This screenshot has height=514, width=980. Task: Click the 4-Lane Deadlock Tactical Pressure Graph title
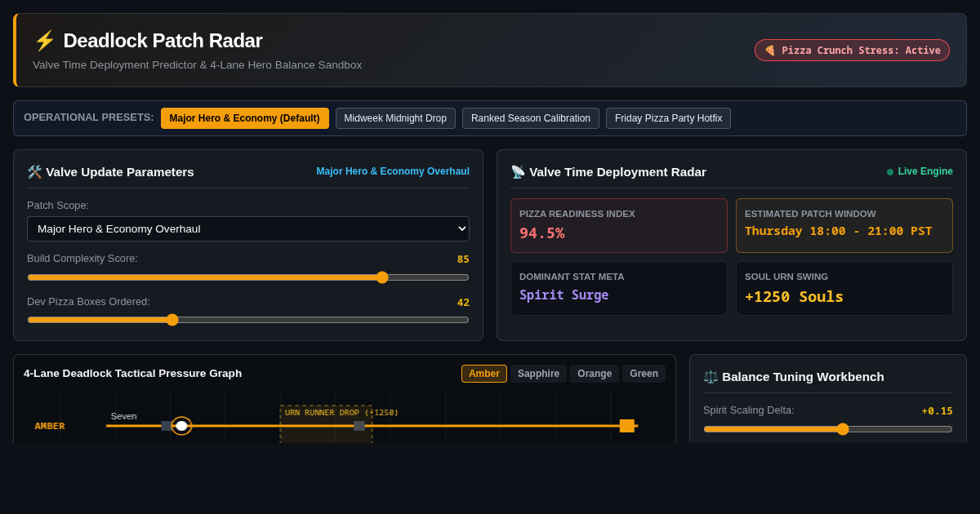[132, 373]
